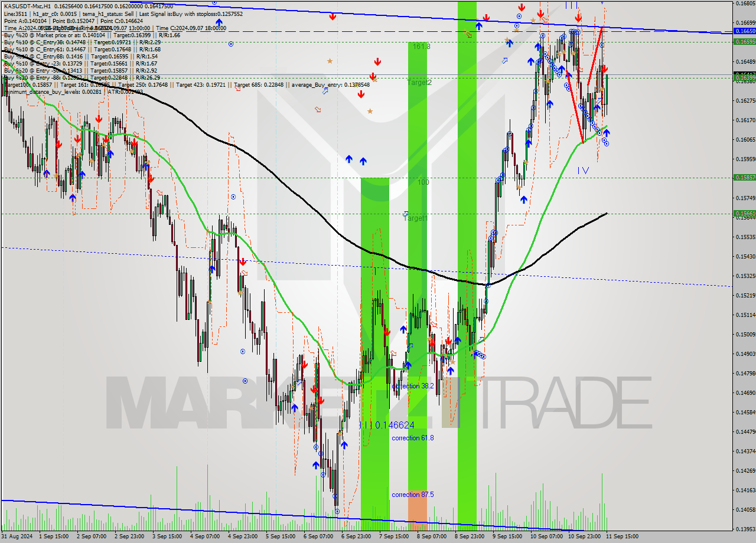
Task: Click the correction 87.5 label
Action: point(413,494)
